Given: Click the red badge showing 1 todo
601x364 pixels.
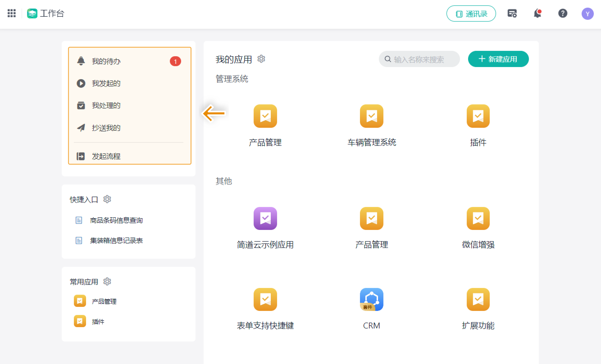Looking at the screenshot, I should 175,61.
